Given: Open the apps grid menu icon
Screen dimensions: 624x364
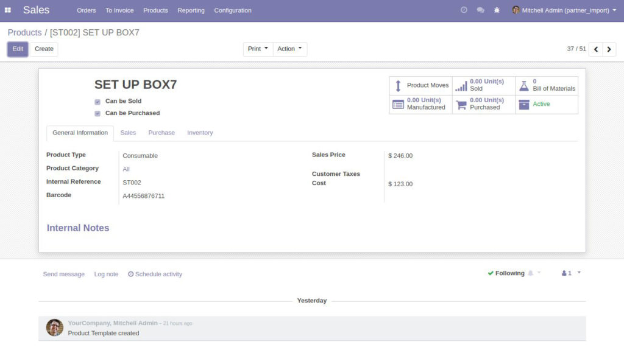Looking at the screenshot, I should [x=7, y=10].
